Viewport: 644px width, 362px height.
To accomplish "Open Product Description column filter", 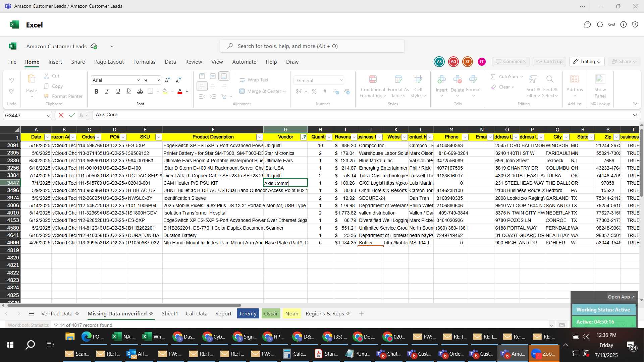I will (x=259, y=137).
